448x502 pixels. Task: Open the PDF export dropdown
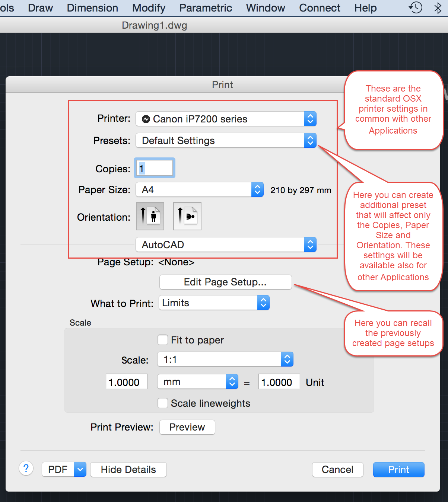pos(80,469)
